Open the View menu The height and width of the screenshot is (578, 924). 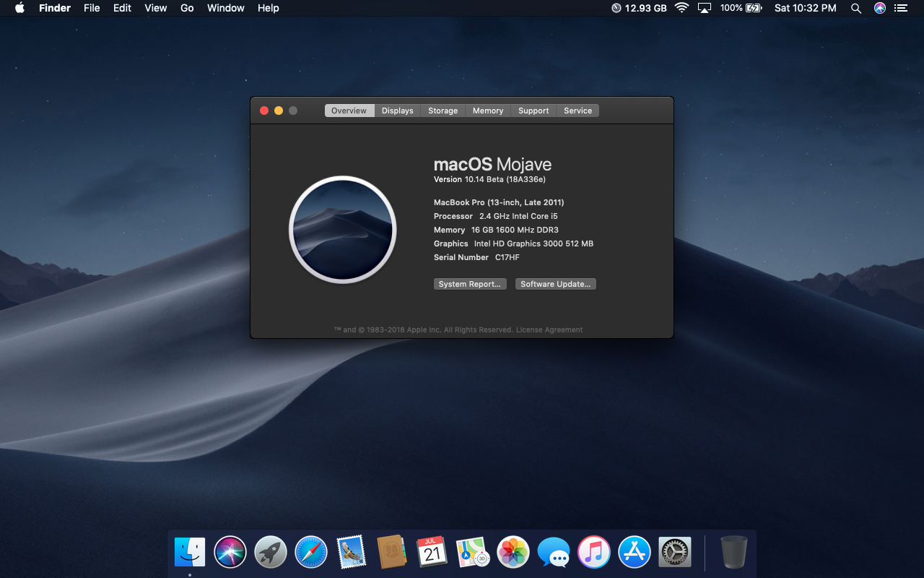coord(156,8)
